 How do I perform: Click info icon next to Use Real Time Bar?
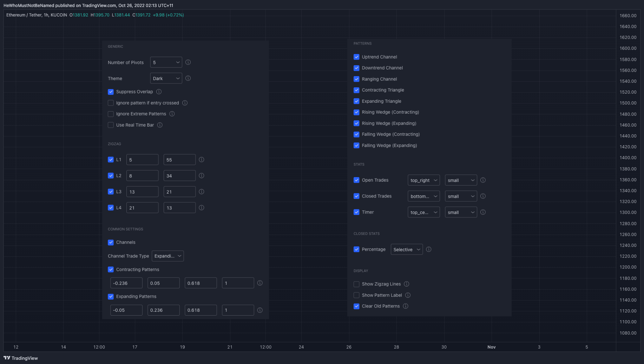[x=160, y=125]
